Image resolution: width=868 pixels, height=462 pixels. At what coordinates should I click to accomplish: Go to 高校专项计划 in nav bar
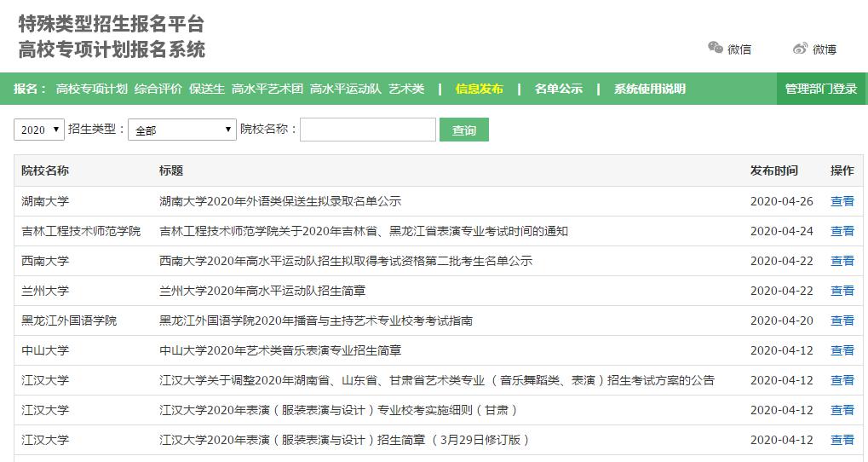91,89
